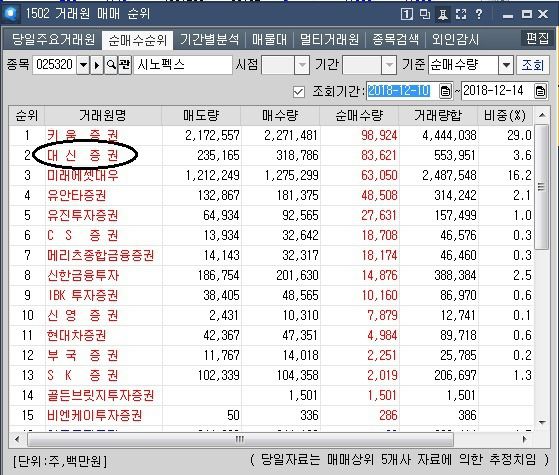Expand the 시점 dropdown
Viewport: 559px width, 475px height.
click(302, 65)
